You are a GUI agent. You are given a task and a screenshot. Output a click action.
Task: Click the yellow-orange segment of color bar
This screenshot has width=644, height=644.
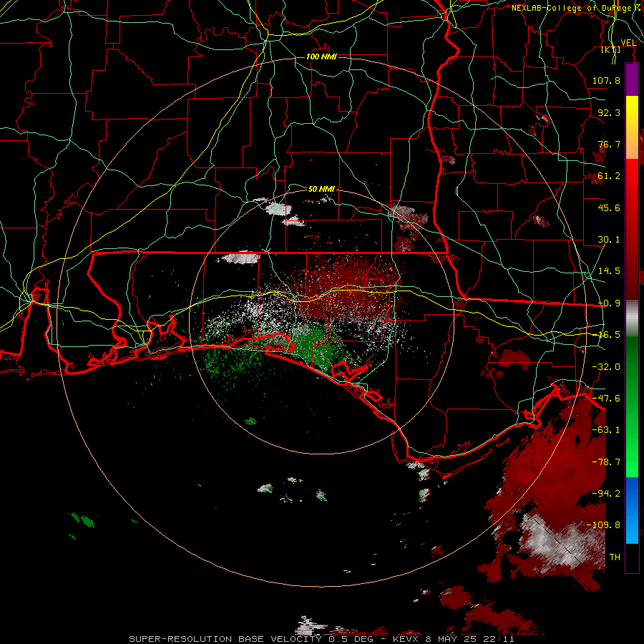pos(632,127)
